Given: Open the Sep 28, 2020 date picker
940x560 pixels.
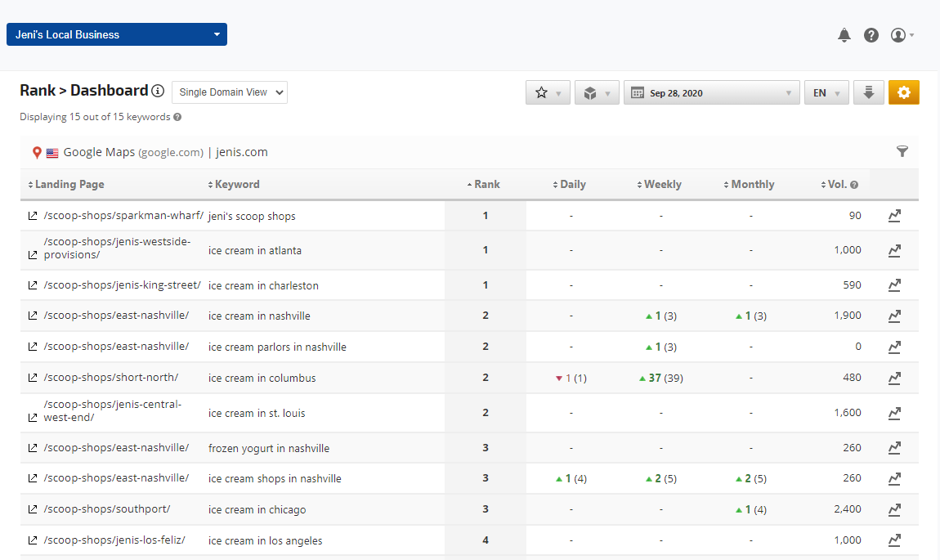Looking at the screenshot, I should click(710, 92).
